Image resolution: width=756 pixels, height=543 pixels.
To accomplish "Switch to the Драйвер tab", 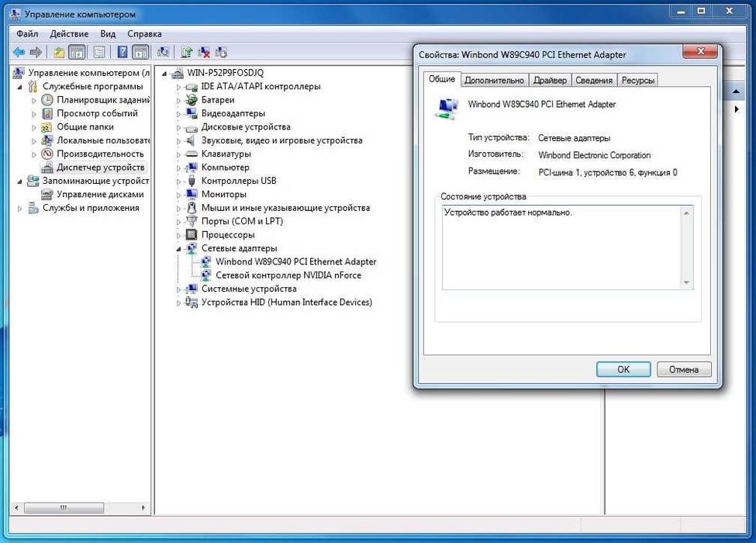I will tap(550, 80).
